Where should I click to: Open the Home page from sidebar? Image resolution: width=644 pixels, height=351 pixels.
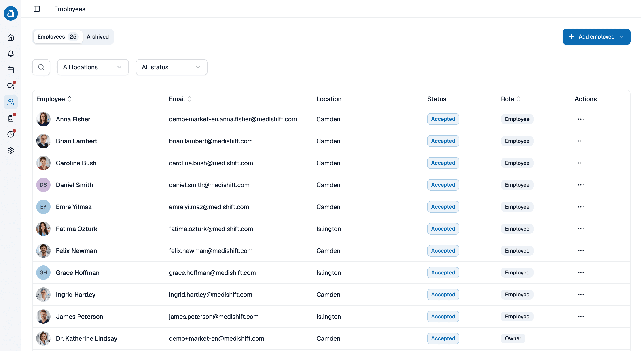click(x=11, y=38)
